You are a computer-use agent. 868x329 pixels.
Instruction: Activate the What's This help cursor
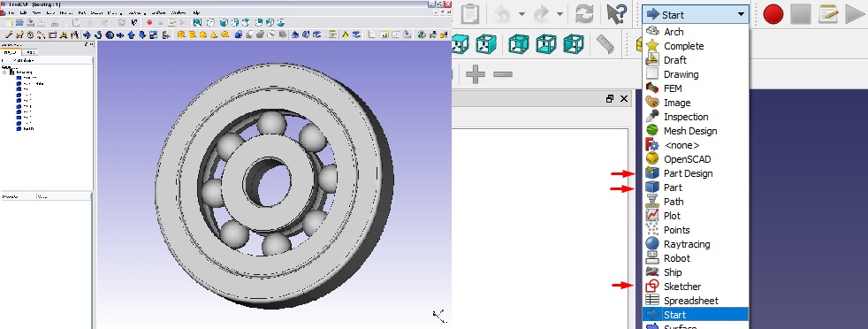click(x=616, y=14)
